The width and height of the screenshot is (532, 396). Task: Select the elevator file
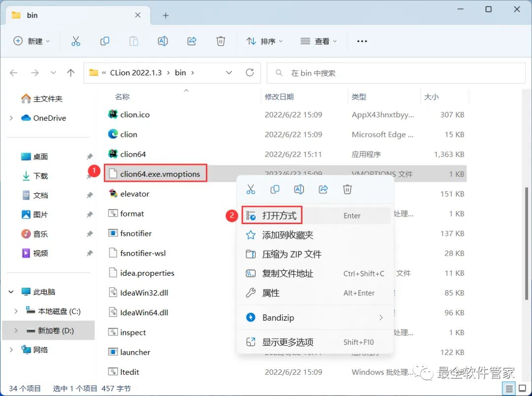tap(129, 194)
